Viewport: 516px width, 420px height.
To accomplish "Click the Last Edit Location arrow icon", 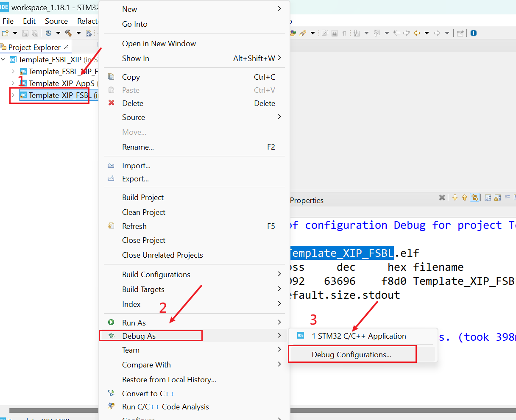I will point(397,33).
